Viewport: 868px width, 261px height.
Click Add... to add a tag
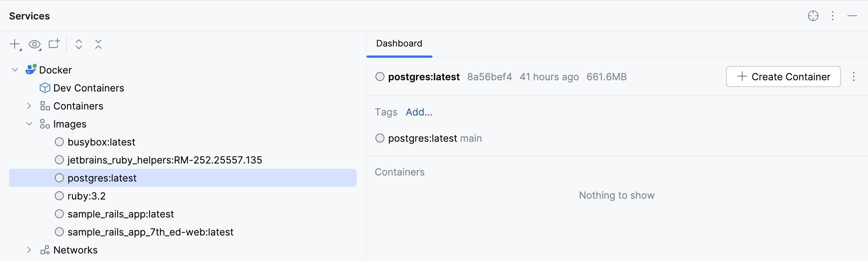[419, 112]
